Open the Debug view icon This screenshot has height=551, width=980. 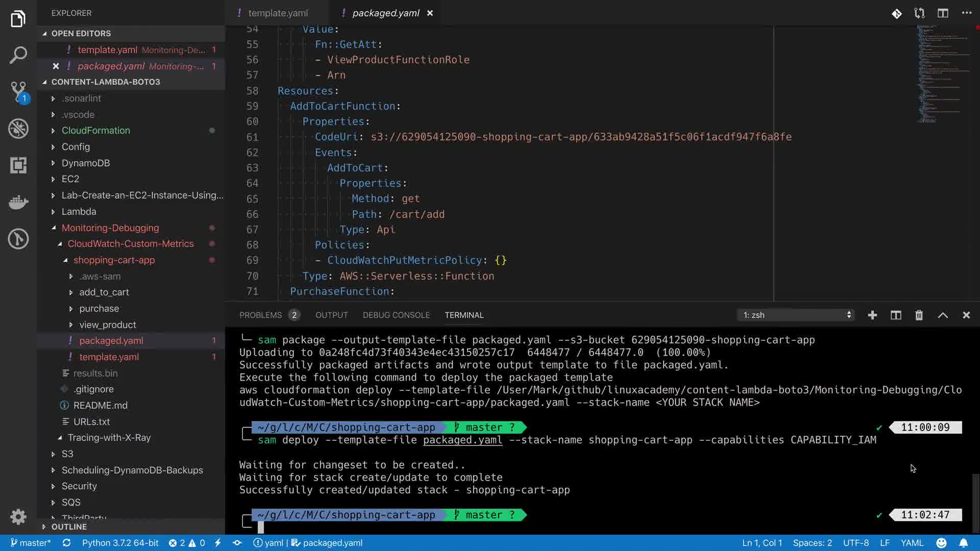pyautogui.click(x=18, y=129)
